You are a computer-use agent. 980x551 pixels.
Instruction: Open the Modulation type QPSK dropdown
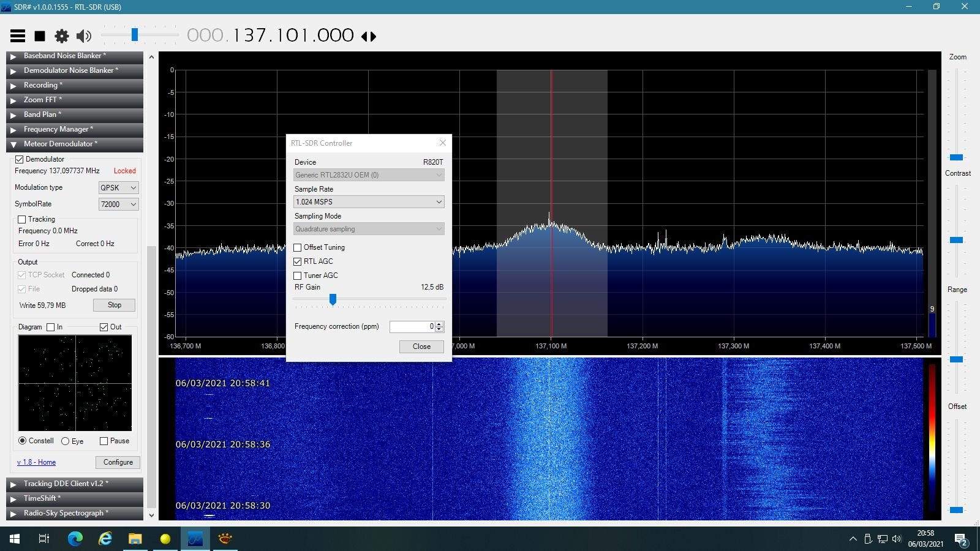click(118, 188)
